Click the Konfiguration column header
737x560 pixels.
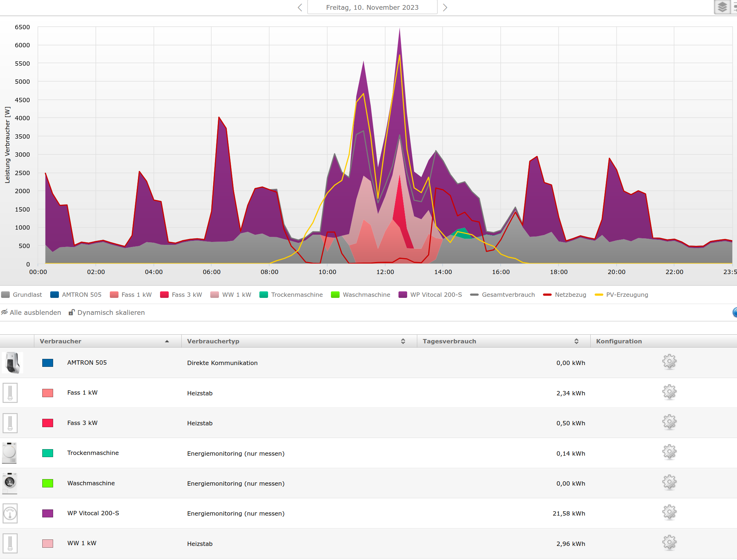pyautogui.click(x=619, y=341)
